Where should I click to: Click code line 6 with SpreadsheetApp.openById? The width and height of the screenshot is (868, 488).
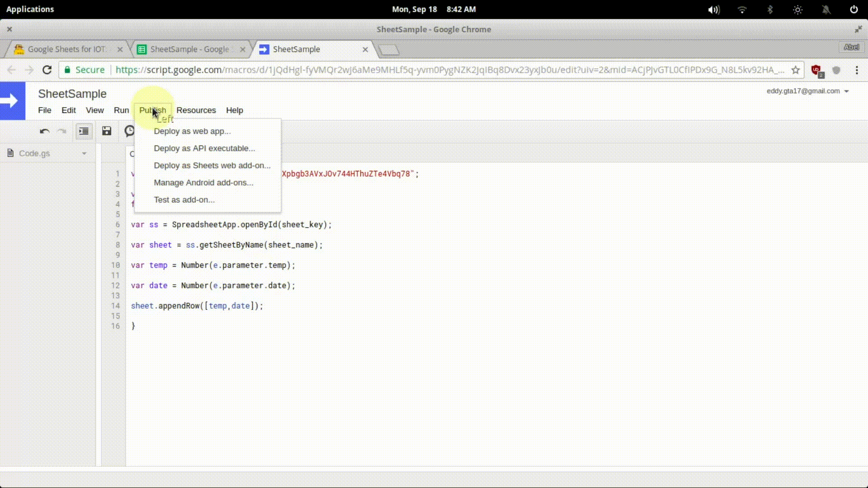231,225
